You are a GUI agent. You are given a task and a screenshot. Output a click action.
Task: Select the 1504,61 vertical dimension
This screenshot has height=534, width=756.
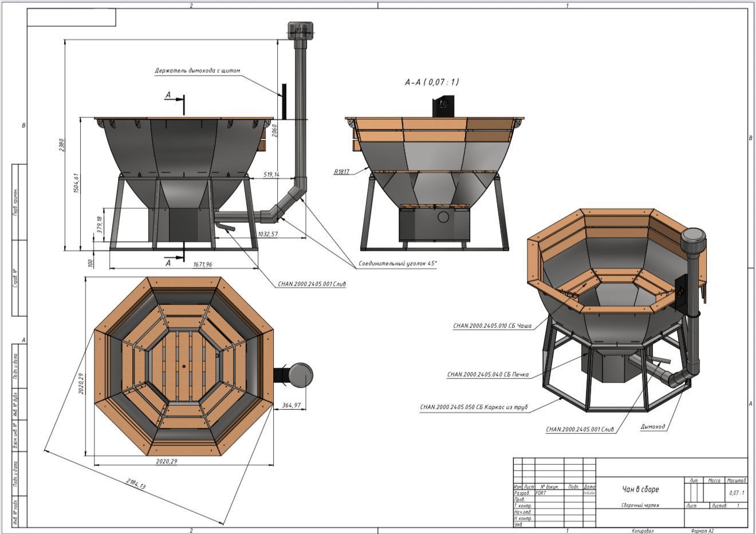pyautogui.click(x=77, y=184)
